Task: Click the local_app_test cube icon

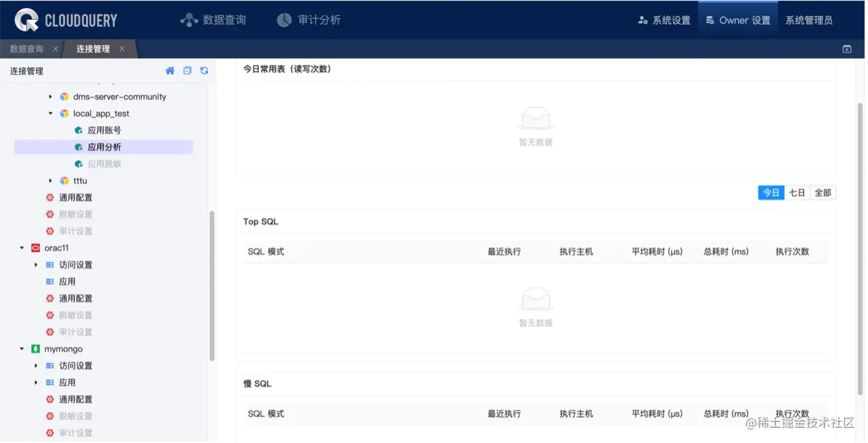Action: point(64,114)
